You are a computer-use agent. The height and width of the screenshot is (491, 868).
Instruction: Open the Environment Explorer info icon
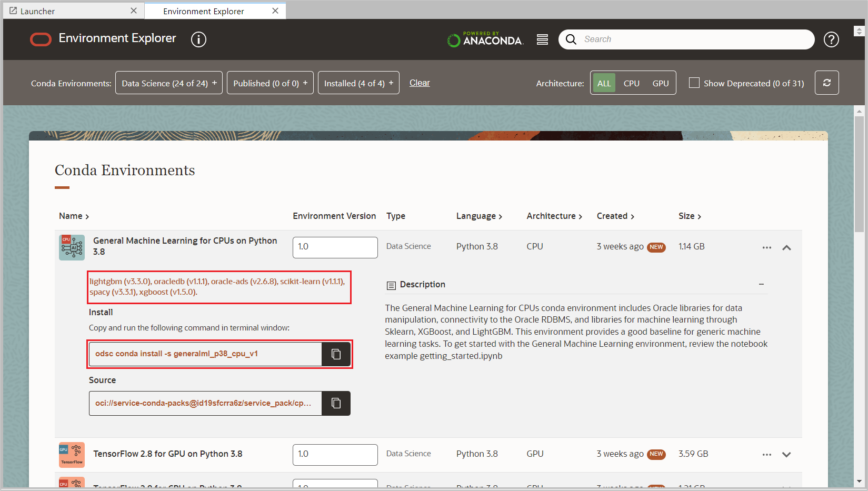[x=198, y=39]
